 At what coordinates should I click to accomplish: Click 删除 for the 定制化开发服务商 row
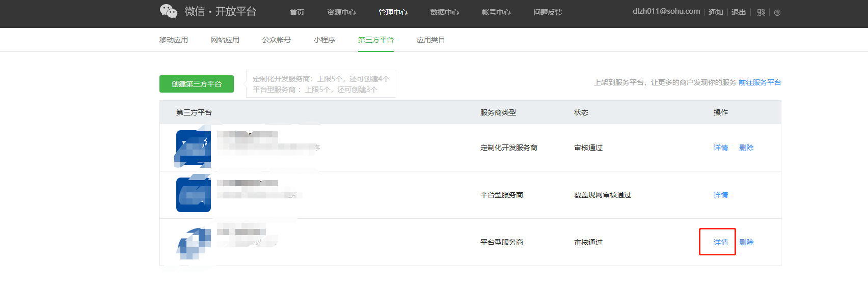(x=746, y=148)
